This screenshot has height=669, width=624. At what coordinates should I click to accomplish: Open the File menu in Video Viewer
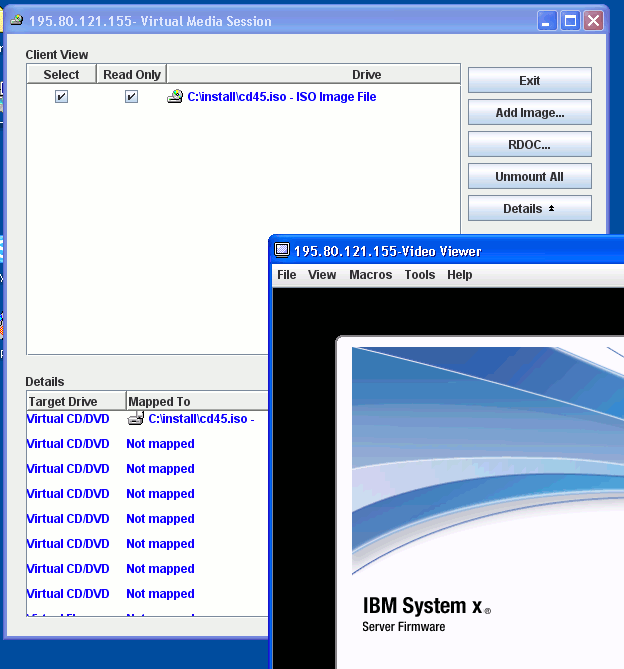[x=286, y=275]
